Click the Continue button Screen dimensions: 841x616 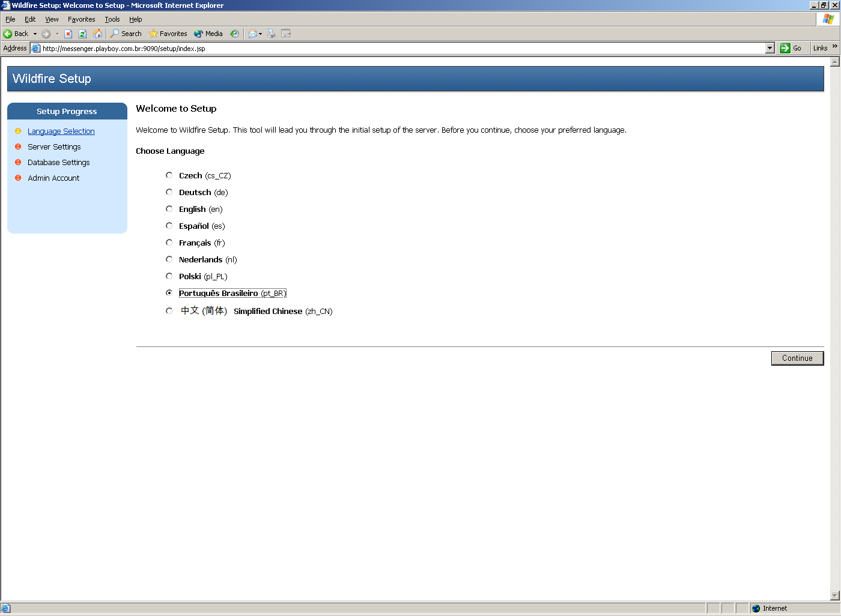(x=797, y=358)
